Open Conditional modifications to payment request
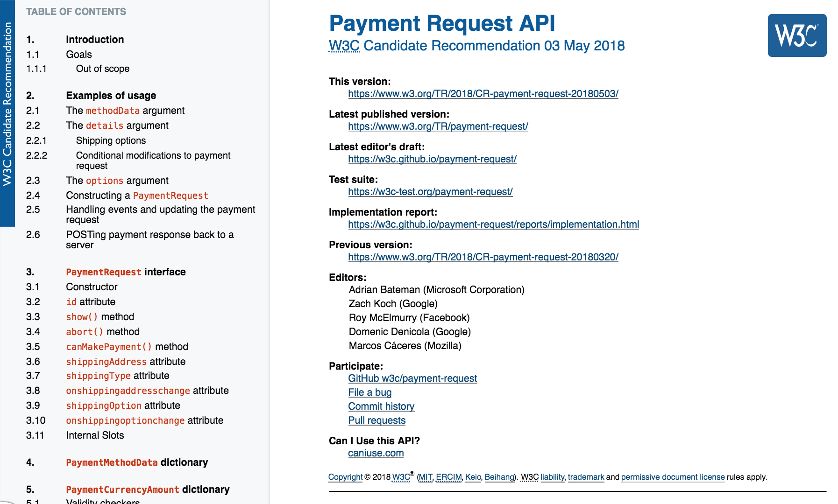The width and height of the screenshot is (838, 504). coord(153,161)
